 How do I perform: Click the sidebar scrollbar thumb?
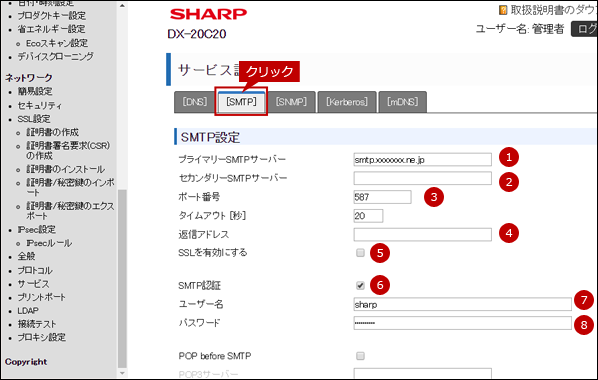(122, 279)
